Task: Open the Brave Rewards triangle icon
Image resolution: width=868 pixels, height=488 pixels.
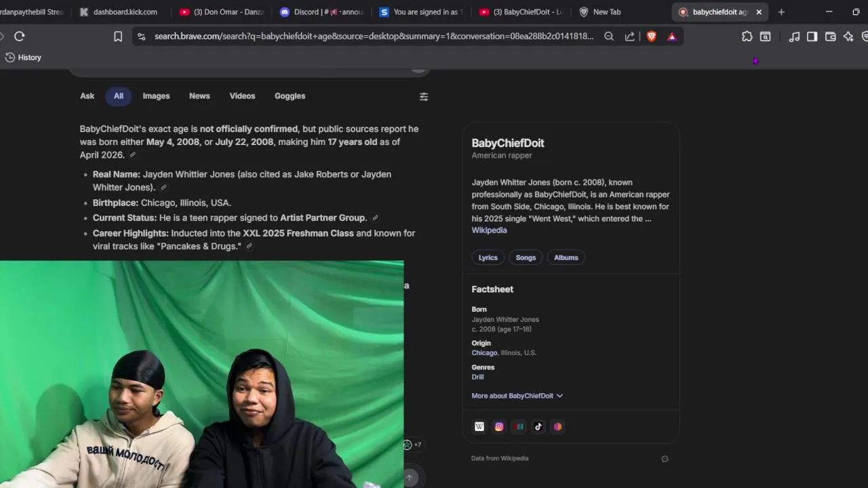Action: point(672,37)
